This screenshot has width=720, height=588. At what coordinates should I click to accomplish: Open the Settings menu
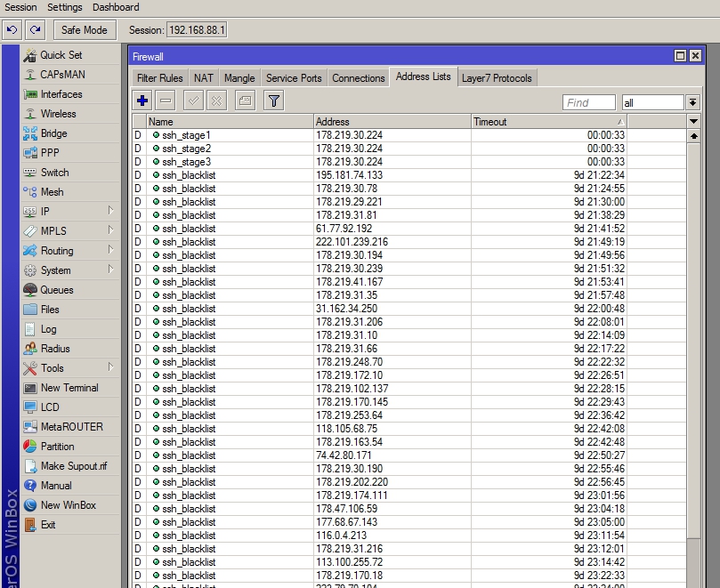tap(64, 7)
